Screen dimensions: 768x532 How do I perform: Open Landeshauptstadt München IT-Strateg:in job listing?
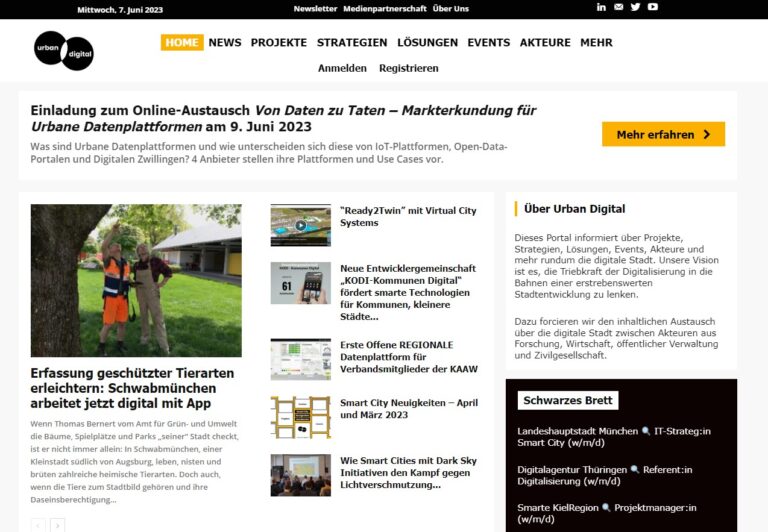(x=614, y=437)
